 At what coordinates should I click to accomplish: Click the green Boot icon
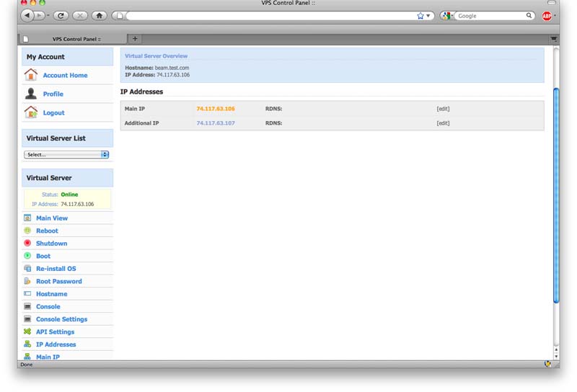(x=27, y=256)
